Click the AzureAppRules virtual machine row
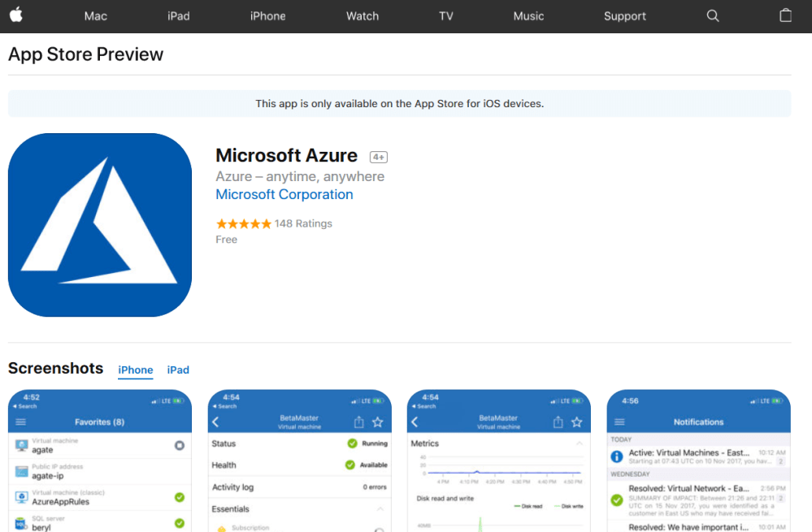Viewport: 812px width, 532px height. point(99,497)
